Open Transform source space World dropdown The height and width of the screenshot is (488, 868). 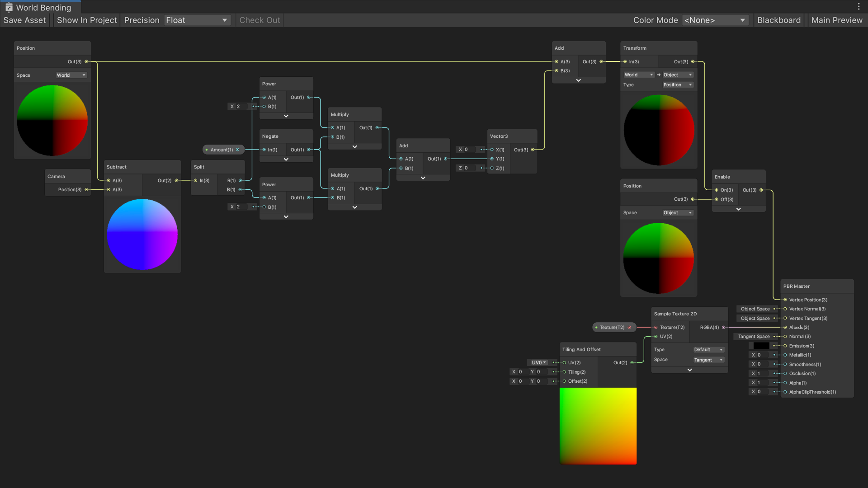[x=639, y=75]
